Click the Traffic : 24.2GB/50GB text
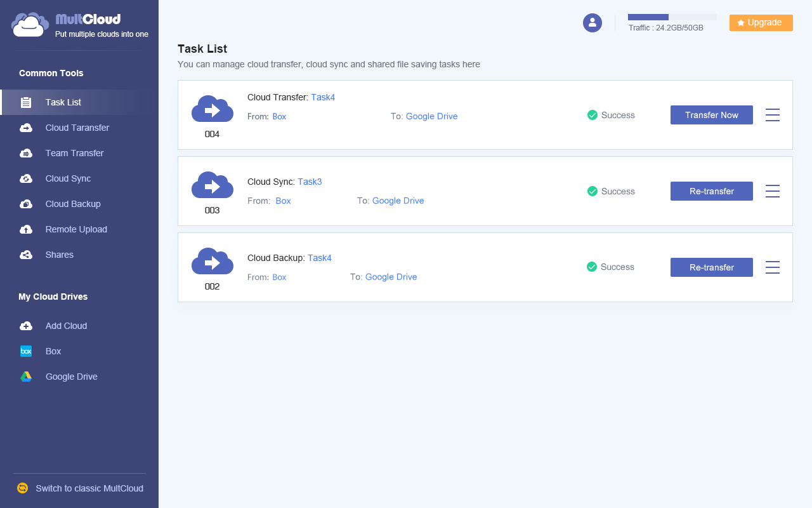 665,28
